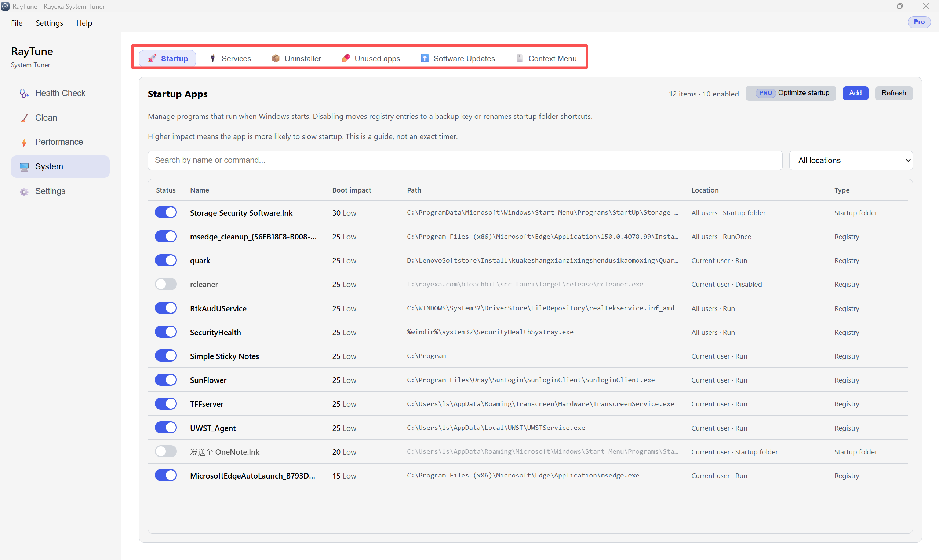Click the Location column header

(x=705, y=190)
